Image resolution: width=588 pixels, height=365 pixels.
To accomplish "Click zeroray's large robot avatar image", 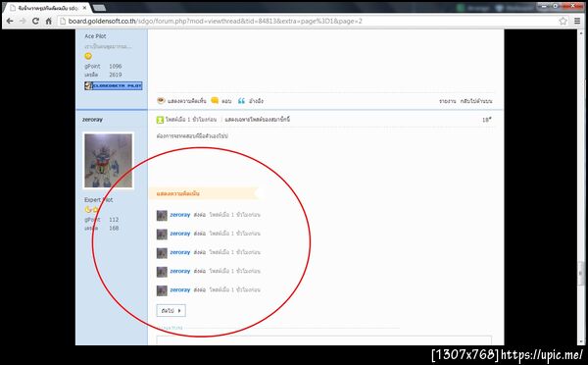I will click(108, 160).
